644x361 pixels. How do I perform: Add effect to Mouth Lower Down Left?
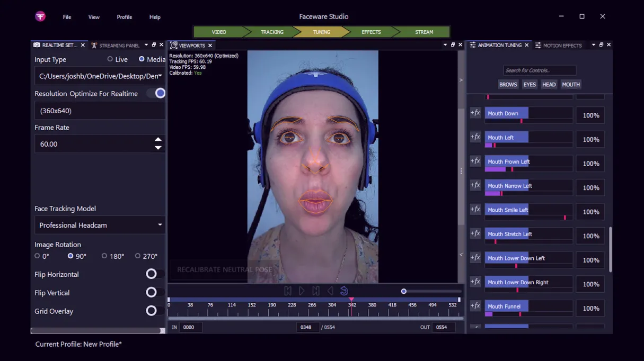[475, 258]
